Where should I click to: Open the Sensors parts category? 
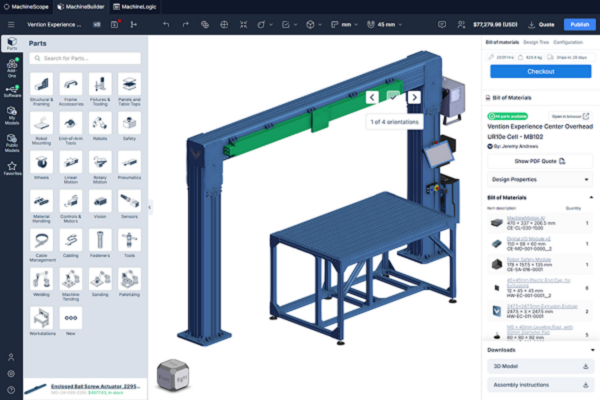[x=129, y=203]
